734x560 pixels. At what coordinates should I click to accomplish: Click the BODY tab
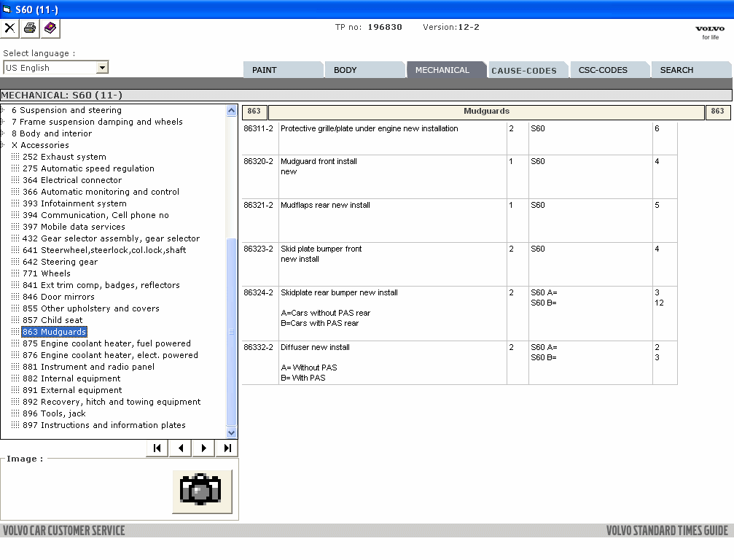point(364,69)
